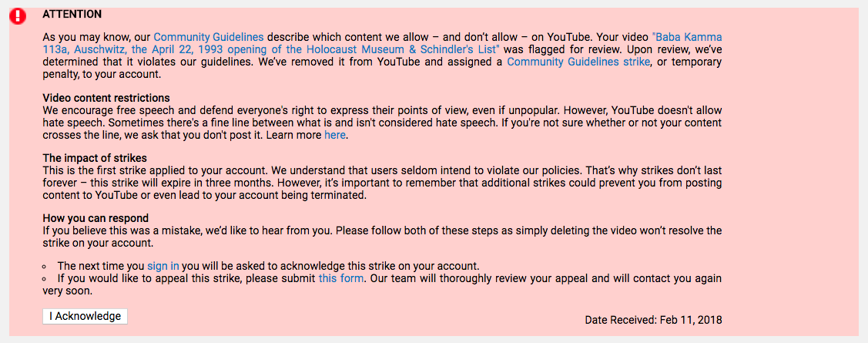Open the "here" learn more link
This screenshot has height=343, width=868.
click(x=335, y=135)
